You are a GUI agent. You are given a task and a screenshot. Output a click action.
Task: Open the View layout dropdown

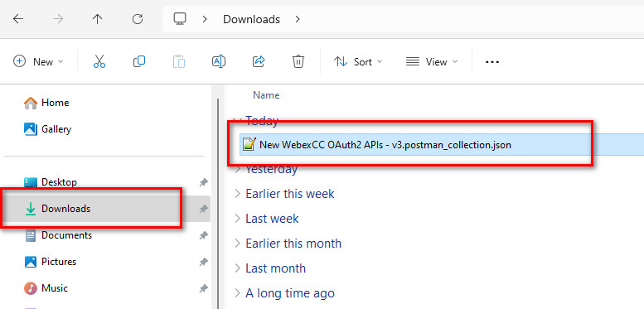tap(432, 61)
